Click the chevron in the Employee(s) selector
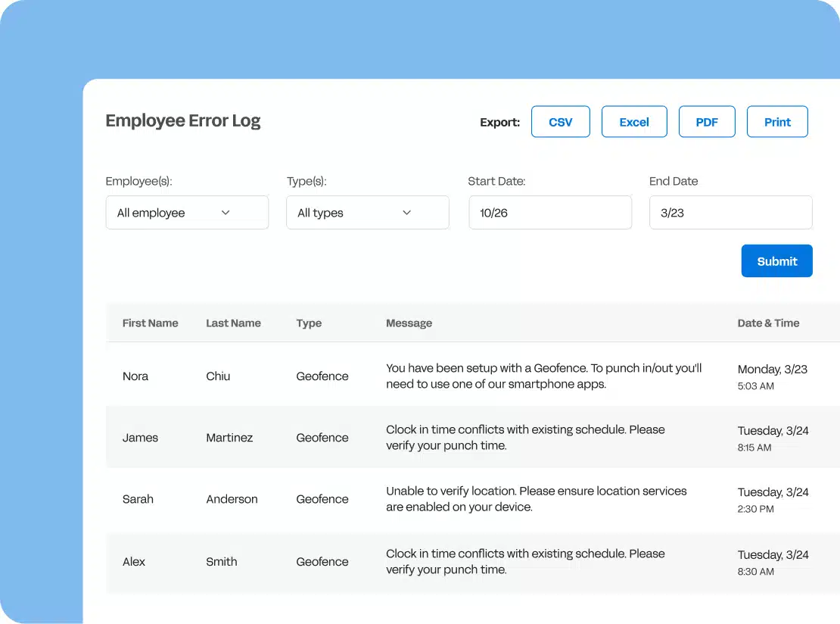 point(226,213)
